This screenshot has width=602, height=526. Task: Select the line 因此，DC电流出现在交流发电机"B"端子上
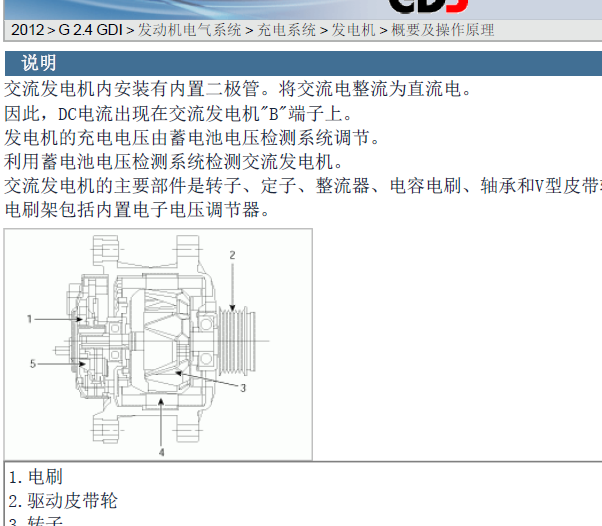pyautogui.click(x=178, y=114)
